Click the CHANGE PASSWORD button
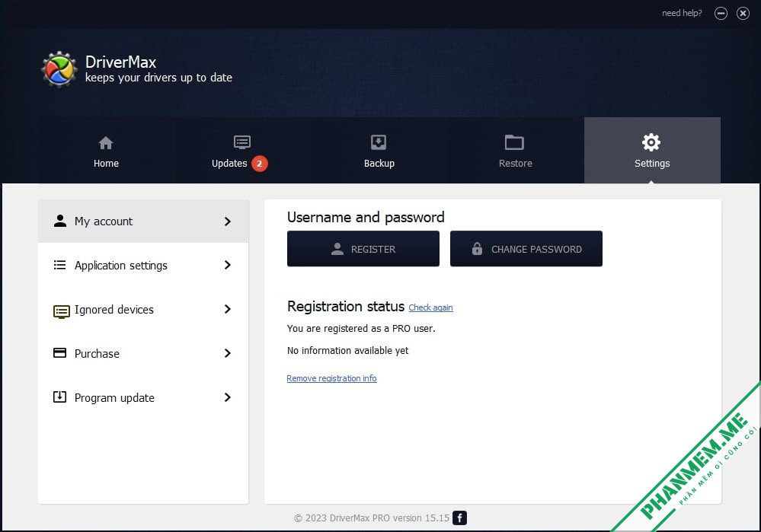 (x=526, y=249)
